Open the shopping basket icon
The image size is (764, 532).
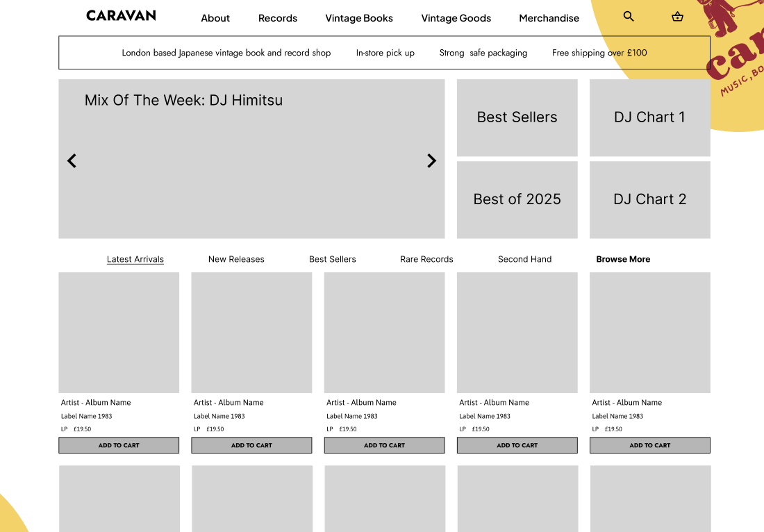pos(677,17)
